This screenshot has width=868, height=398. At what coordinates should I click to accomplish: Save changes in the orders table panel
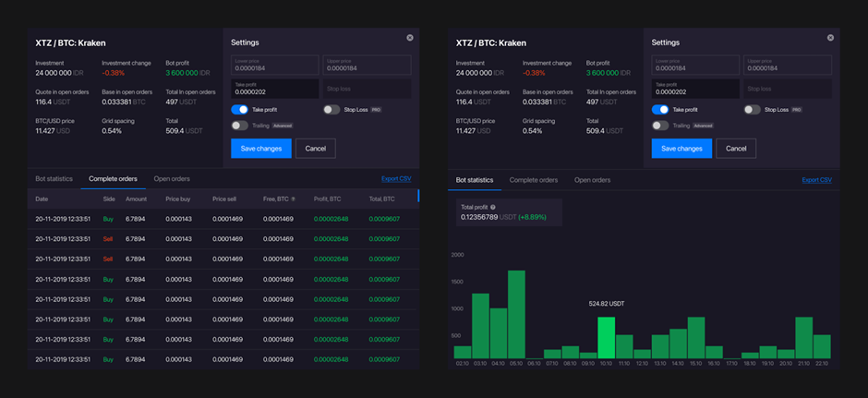point(260,149)
